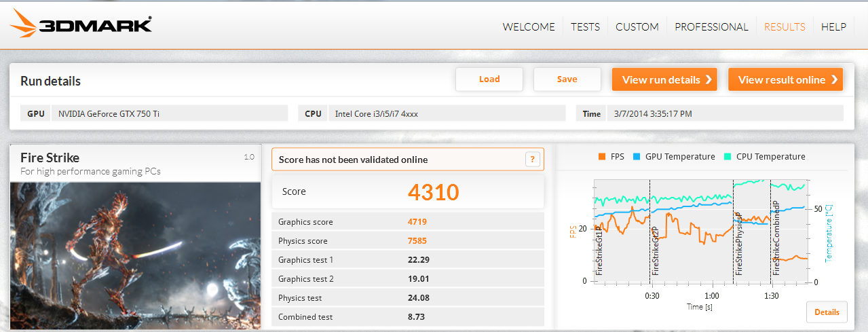Open chart Details button
The width and height of the screenshot is (868, 332).
coord(827,312)
